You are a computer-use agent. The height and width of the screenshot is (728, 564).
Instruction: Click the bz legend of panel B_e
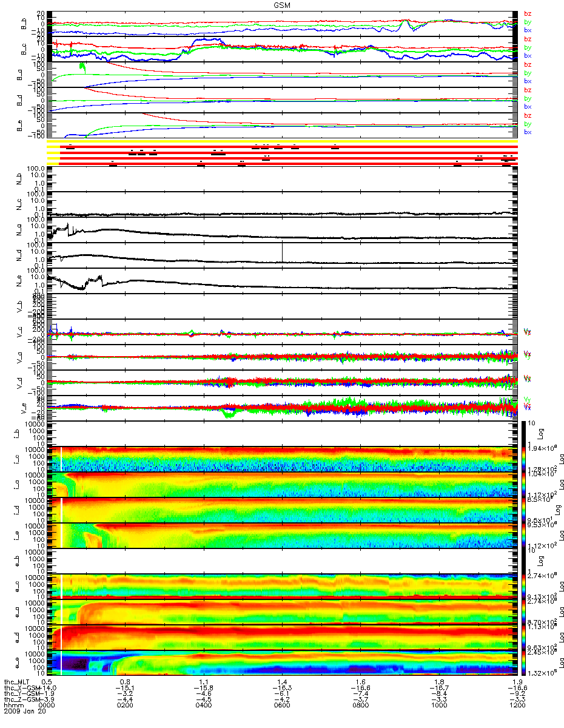pos(528,115)
